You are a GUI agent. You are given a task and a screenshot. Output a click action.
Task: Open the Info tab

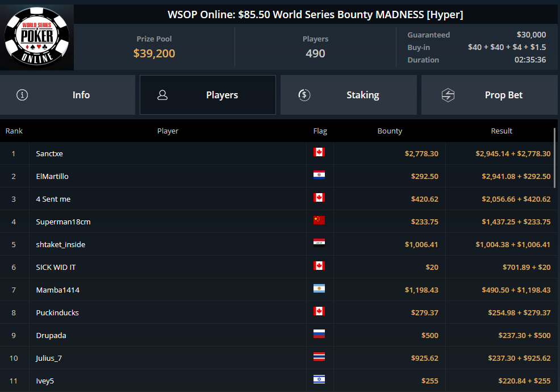pos(68,95)
